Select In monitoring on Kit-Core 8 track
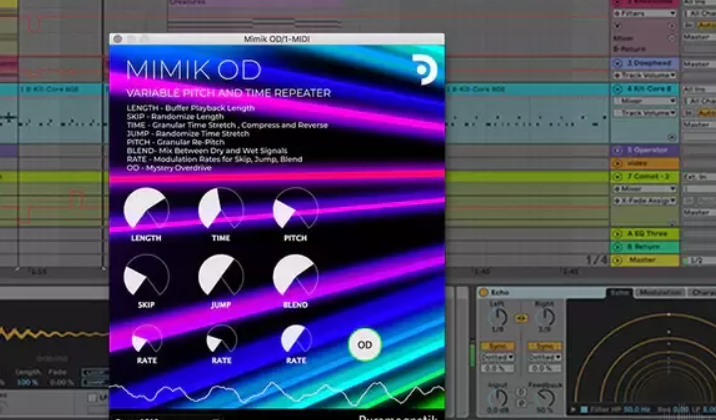The width and height of the screenshot is (716, 420). click(x=689, y=113)
